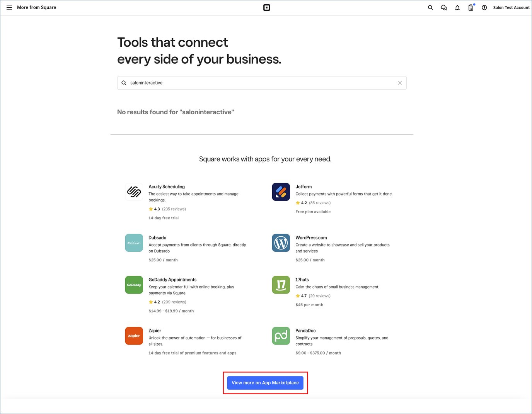Viewport: 532px width, 414px height.
Task: Clear the saloninteractive search text
Action: 400,83
